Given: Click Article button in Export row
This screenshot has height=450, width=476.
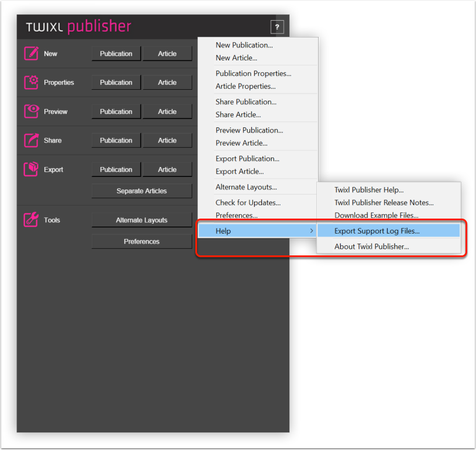Looking at the screenshot, I should tap(167, 169).
